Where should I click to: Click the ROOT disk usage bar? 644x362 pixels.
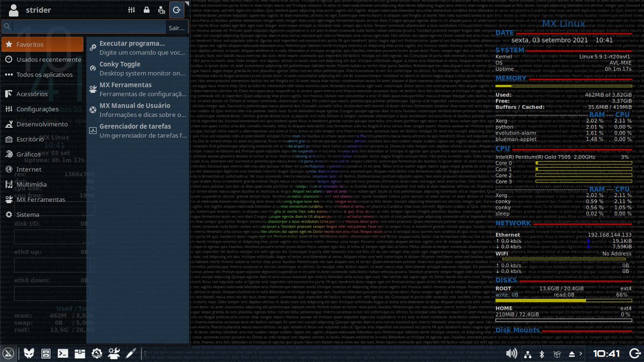[x=563, y=301]
